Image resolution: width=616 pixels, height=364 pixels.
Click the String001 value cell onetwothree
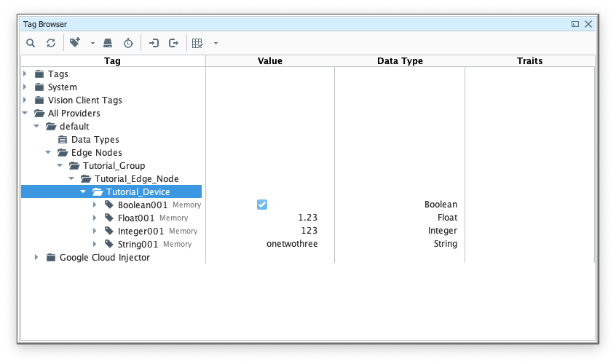coord(292,244)
